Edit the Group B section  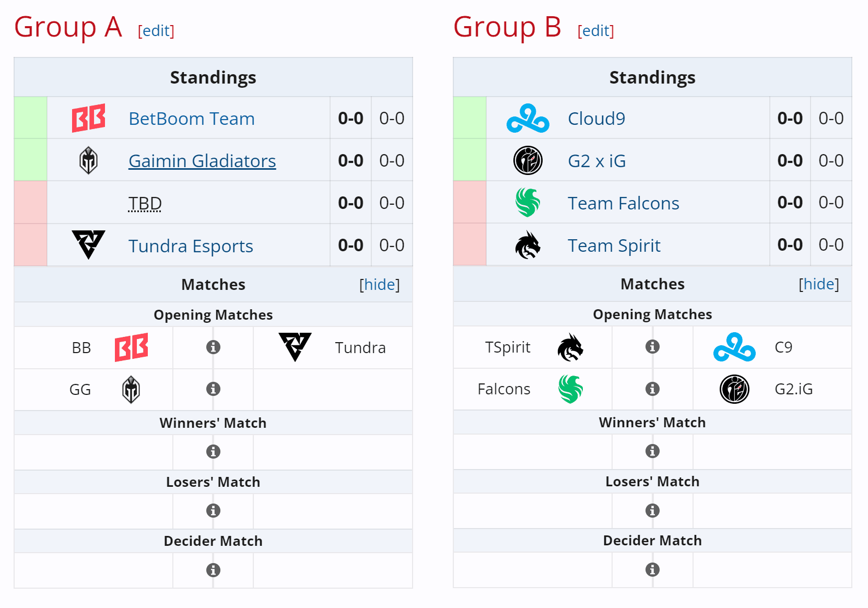coord(595,31)
